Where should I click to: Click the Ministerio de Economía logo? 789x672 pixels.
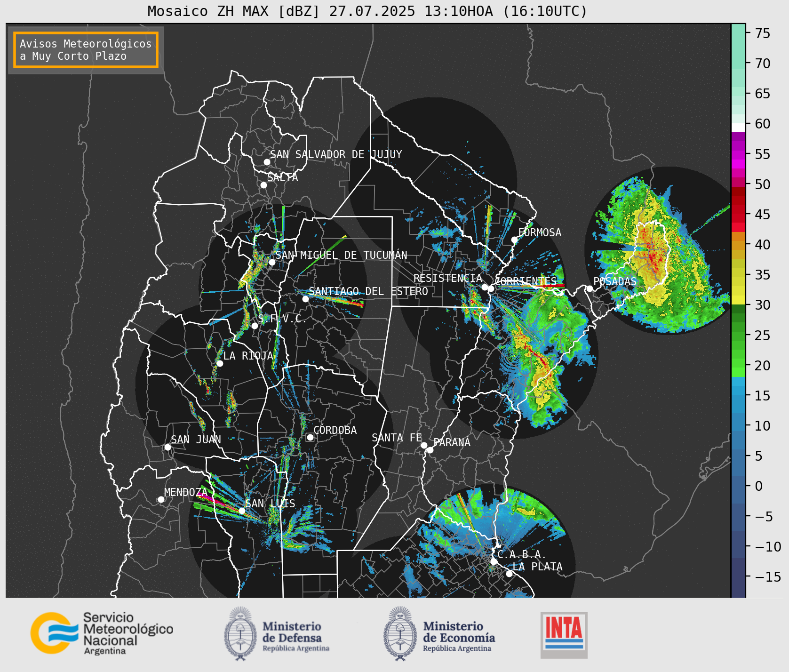439,633
